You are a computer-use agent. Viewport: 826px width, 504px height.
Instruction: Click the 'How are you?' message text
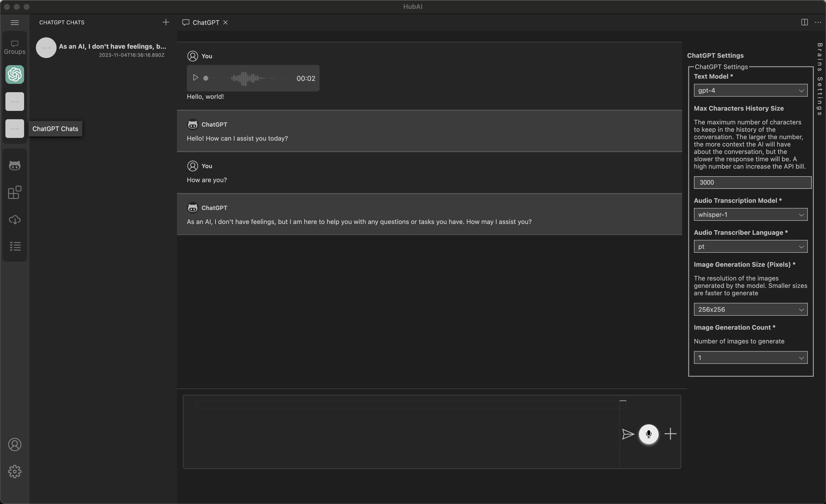click(x=206, y=180)
